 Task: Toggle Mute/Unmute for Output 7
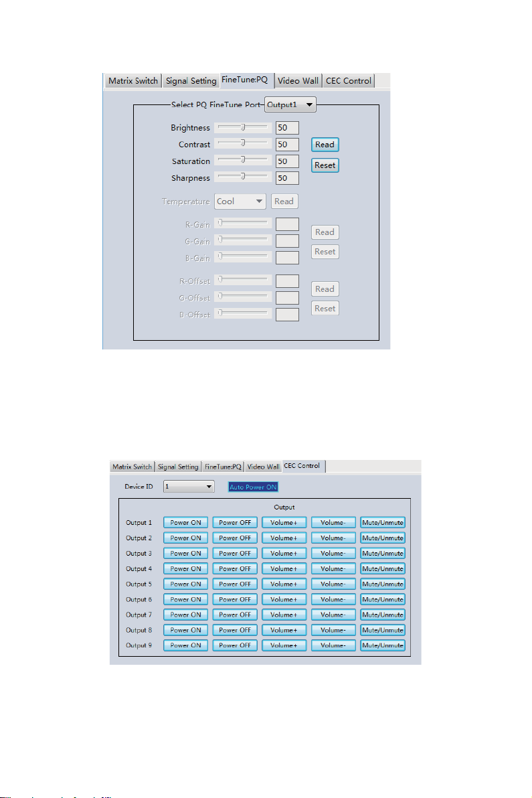pos(383,615)
